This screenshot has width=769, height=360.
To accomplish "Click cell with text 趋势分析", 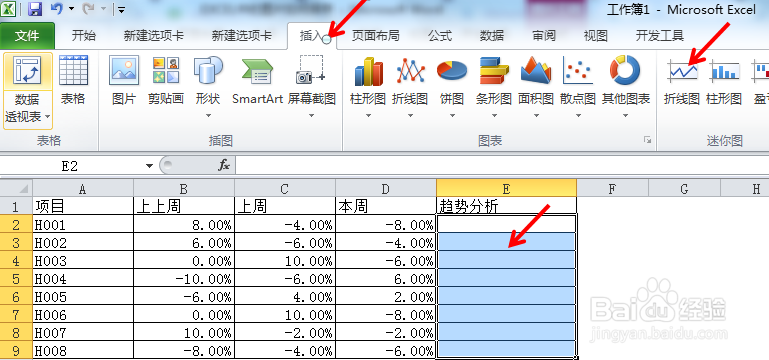I will 506,206.
